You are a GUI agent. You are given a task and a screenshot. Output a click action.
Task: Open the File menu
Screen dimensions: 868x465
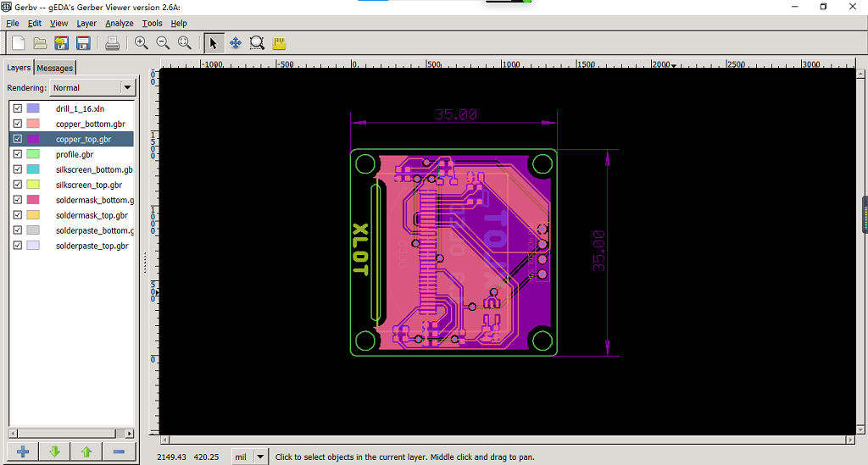pyautogui.click(x=12, y=23)
